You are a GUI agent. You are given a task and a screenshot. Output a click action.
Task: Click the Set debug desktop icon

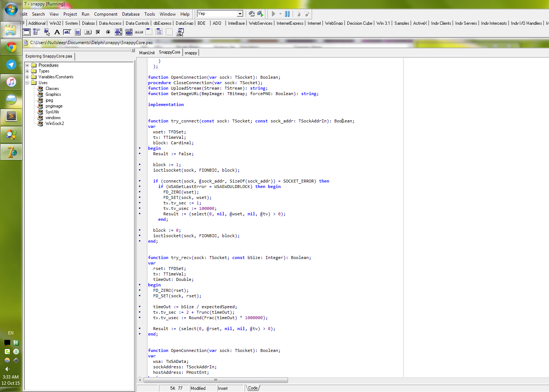[260, 14]
